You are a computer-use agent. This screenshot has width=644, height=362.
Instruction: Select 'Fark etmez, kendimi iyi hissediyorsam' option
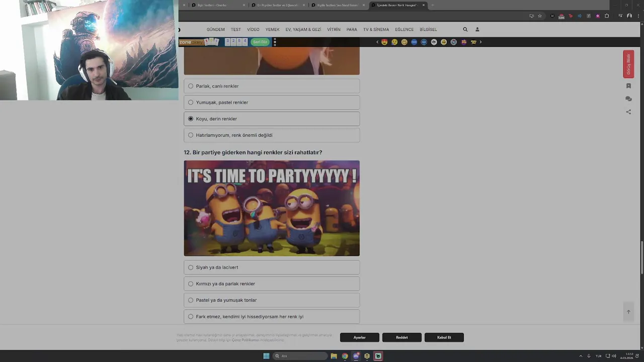click(272, 317)
